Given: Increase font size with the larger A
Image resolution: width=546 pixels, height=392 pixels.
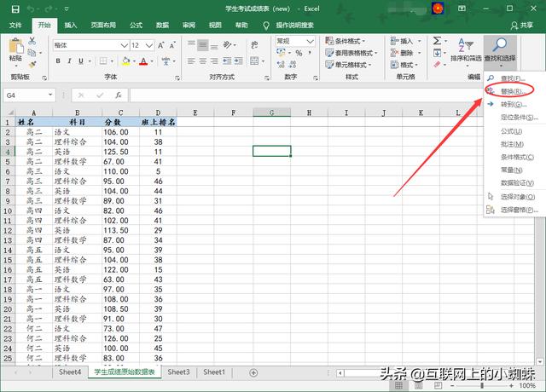Looking at the screenshot, I should pyautogui.click(x=161, y=45).
